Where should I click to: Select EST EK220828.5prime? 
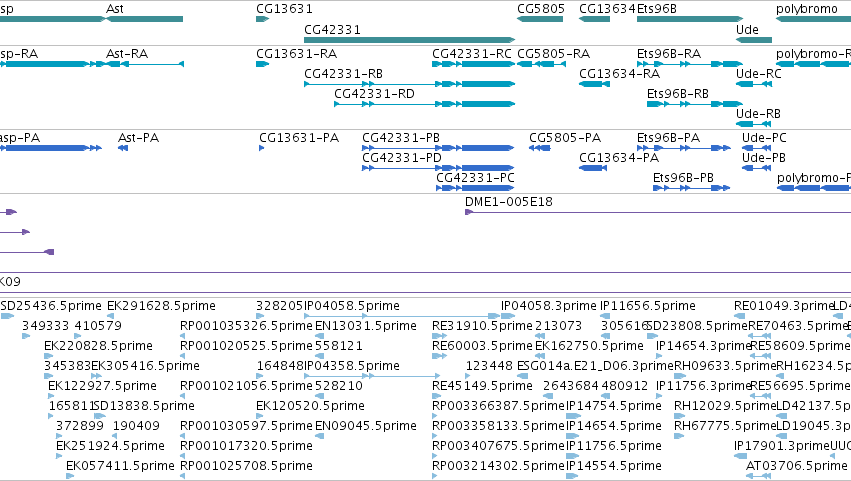(x=98, y=346)
